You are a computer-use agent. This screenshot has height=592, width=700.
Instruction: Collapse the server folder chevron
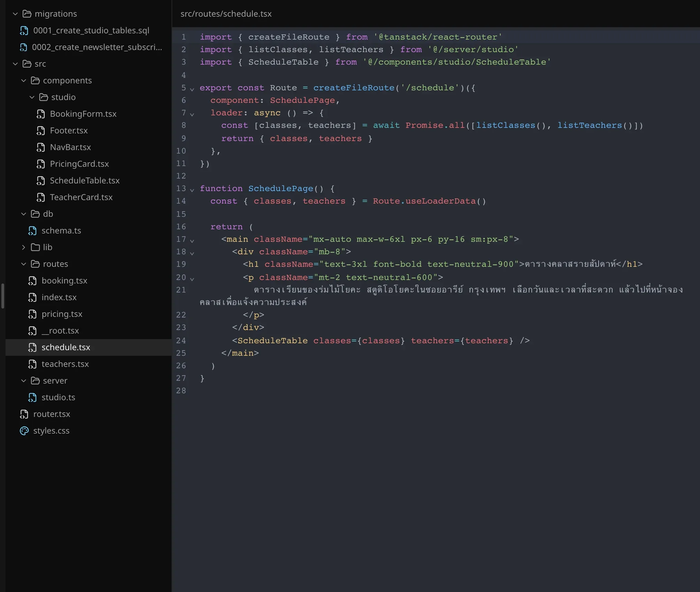[24, 381]
